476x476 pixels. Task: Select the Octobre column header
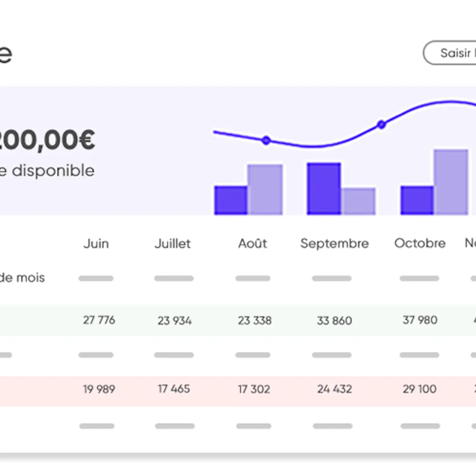coord(420,243)
